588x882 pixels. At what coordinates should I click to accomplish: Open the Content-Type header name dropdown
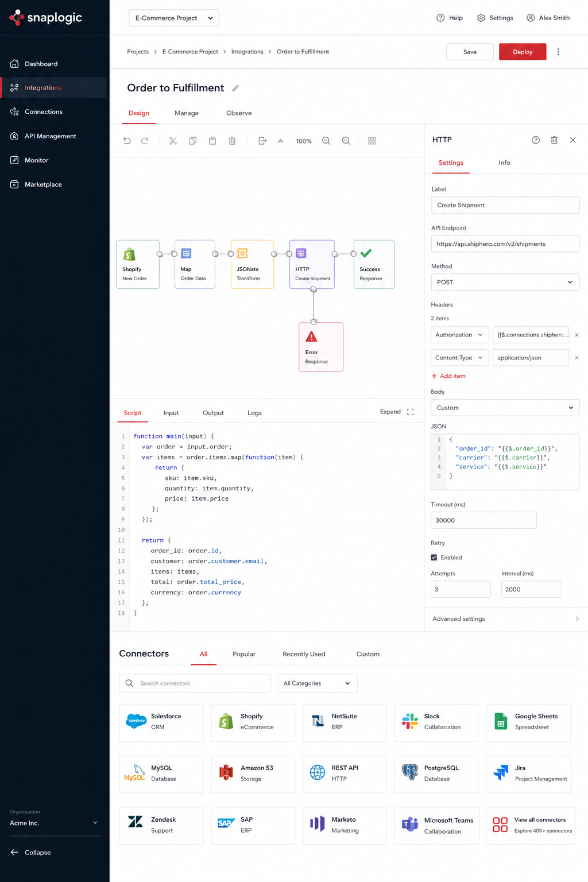460,358
